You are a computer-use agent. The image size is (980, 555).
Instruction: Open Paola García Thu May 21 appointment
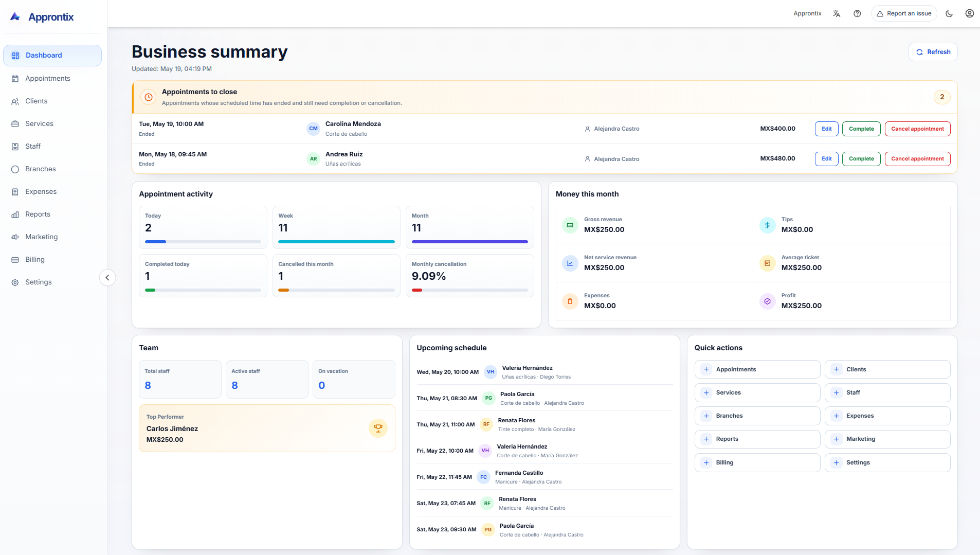tap(545, 398)
